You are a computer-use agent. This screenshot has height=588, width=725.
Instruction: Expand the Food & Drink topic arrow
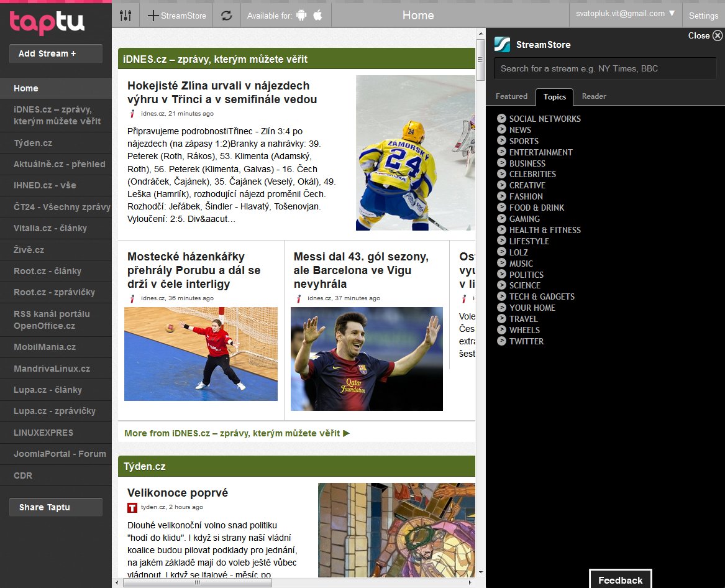point(501,207)
